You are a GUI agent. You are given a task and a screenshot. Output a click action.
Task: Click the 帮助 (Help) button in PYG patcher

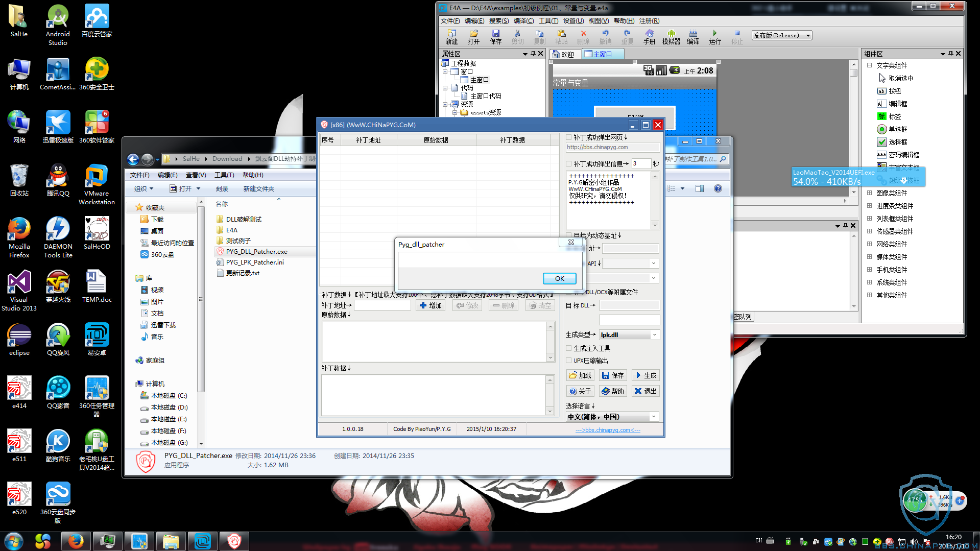(613, 391)
